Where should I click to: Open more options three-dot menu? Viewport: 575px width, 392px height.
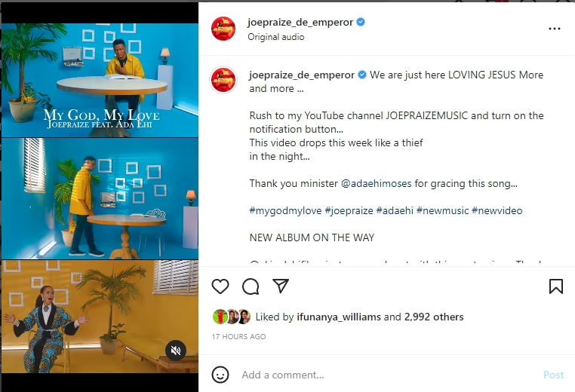tap(554, 29)
